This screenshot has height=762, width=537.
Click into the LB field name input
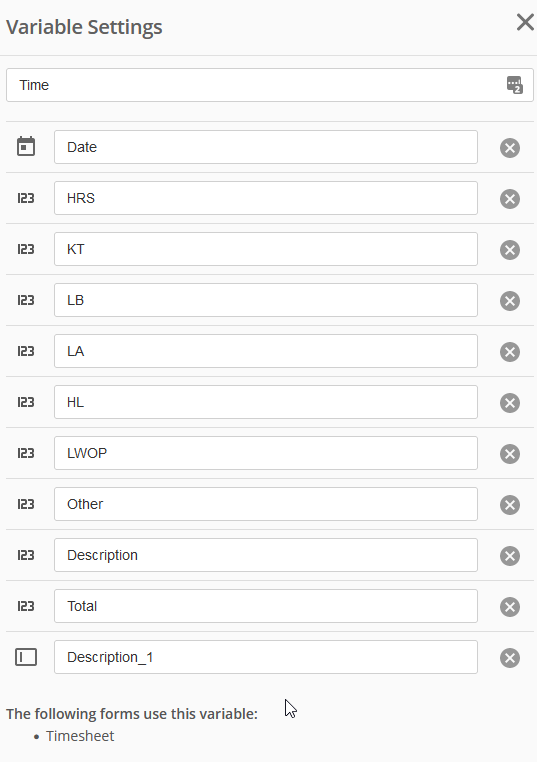coord(266,300)
